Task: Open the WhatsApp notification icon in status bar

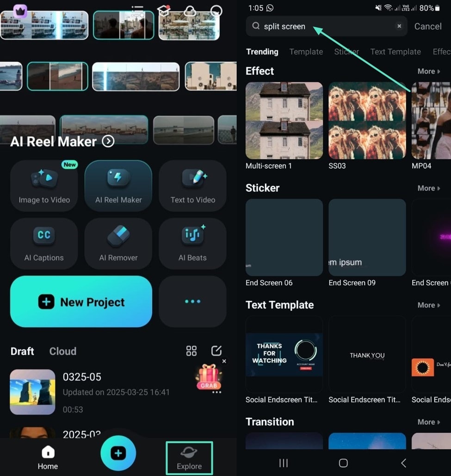Action: [x=270, y=8]
